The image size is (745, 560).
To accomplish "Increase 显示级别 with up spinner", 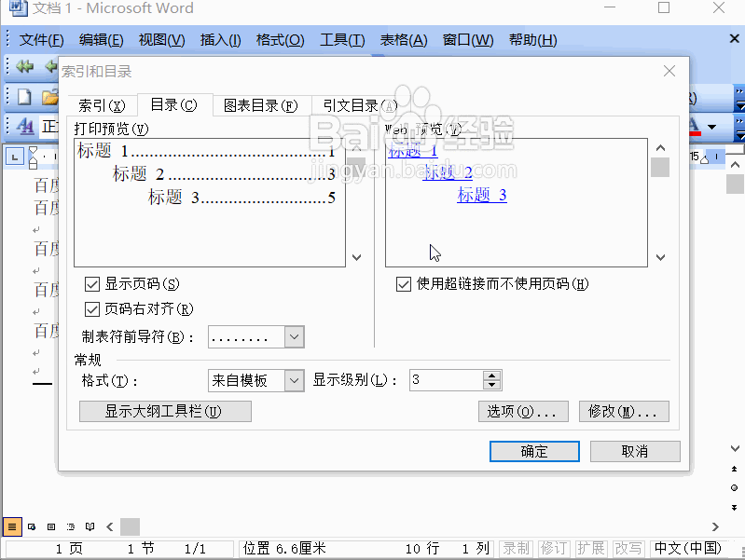I will coord(491,376).
